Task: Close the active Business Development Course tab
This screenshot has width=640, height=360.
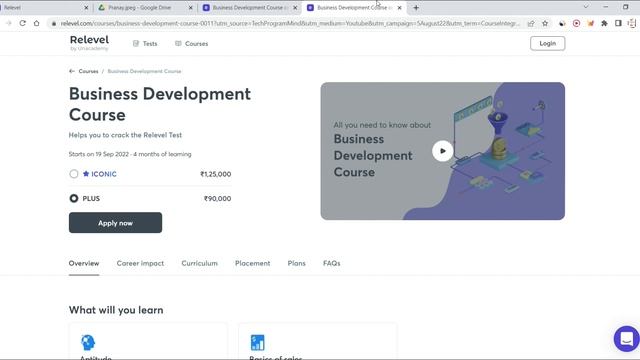Action: pos(400,8)
